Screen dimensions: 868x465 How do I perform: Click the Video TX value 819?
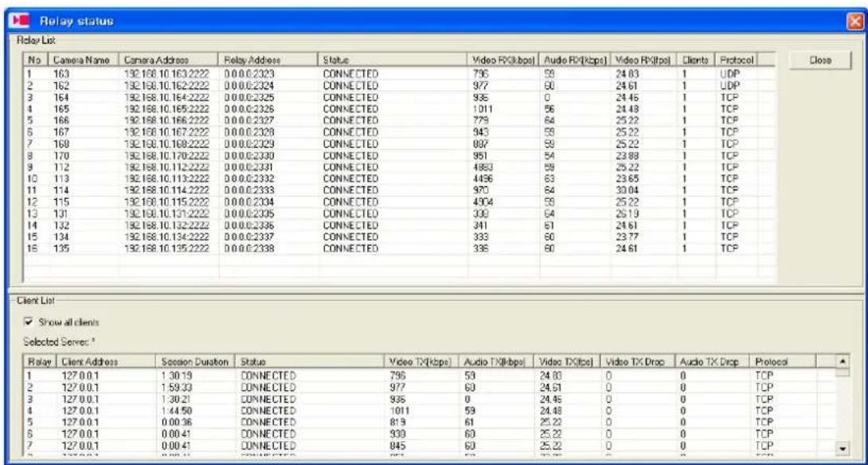[x=399, y=423]
